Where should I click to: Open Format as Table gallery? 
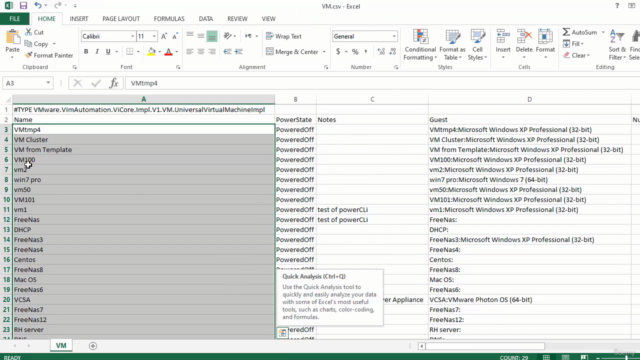click(x=452, y=45)
